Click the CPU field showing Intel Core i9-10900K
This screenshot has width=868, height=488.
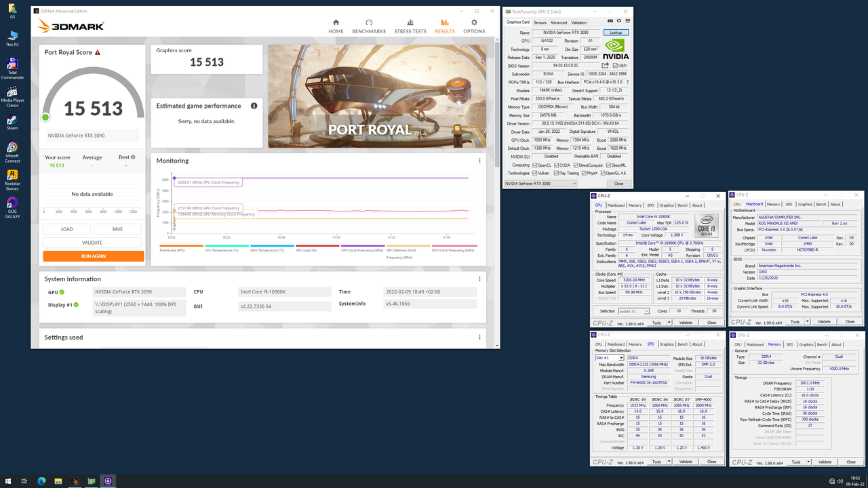[x=284, y=292]
